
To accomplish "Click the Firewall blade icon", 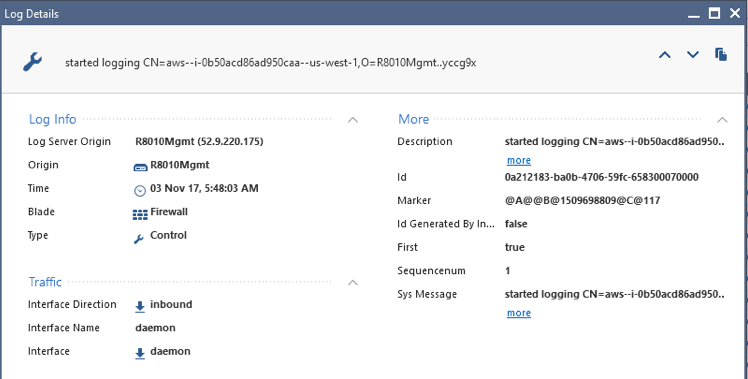I will 140,214.
